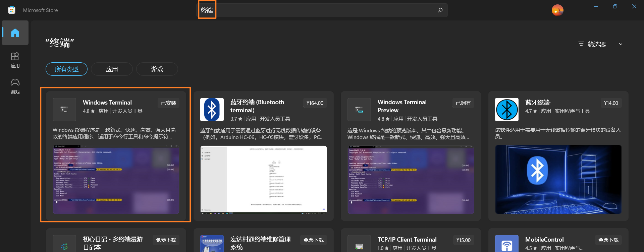
Task: Open the 初心日记 - 多终端漫游日记本 title
Action: pos(113,243)
